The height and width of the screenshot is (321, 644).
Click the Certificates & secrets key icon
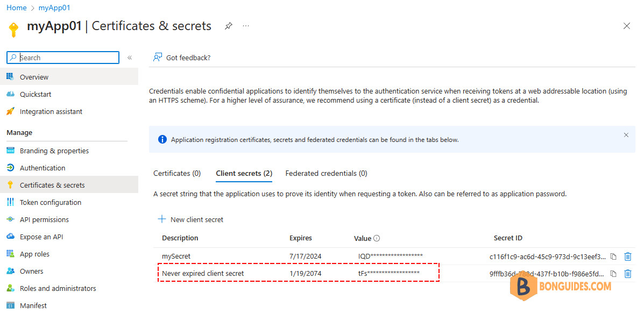[x=11, y=185]
